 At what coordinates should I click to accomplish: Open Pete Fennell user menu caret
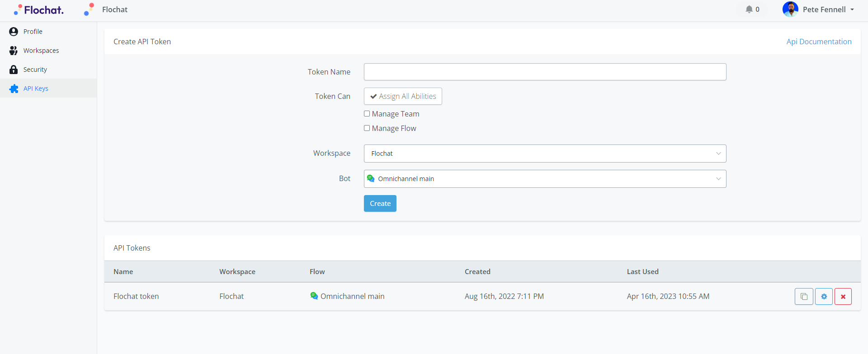(x=852, y=9)
